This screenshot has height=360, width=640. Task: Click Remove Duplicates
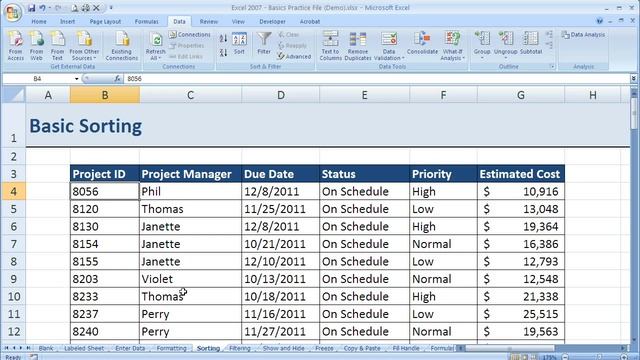358,45
